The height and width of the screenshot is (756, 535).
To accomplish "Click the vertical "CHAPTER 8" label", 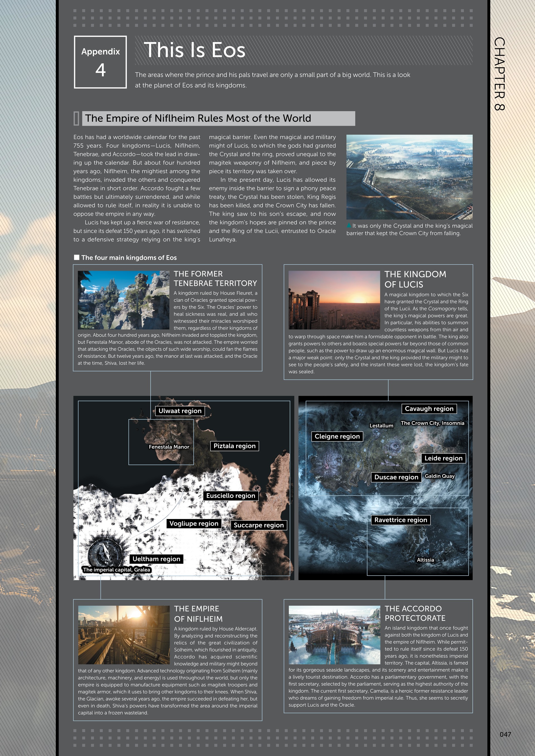I will [499, 74].
